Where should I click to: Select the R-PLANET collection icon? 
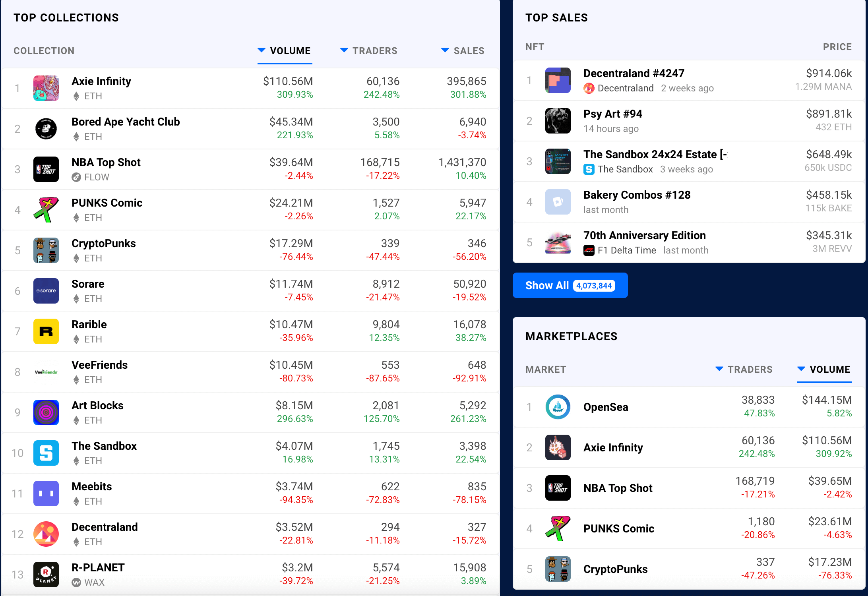tap(46, 575)
